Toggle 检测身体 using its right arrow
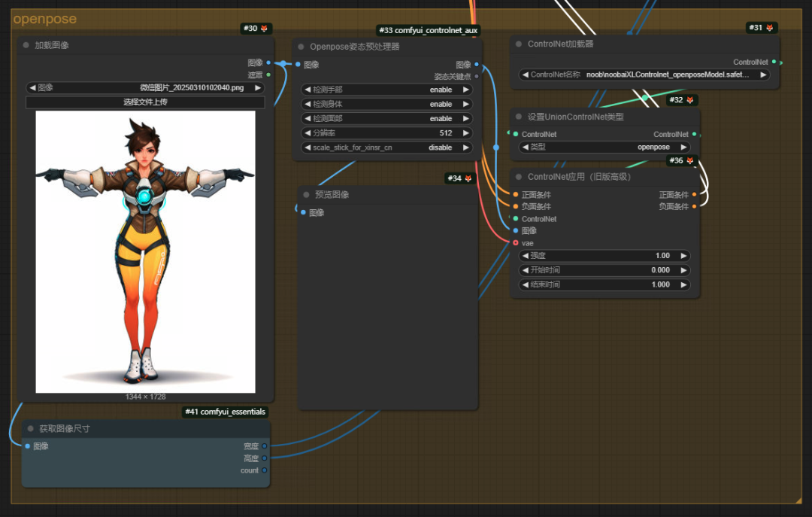 pyautogui.click(x=465, y=105)
